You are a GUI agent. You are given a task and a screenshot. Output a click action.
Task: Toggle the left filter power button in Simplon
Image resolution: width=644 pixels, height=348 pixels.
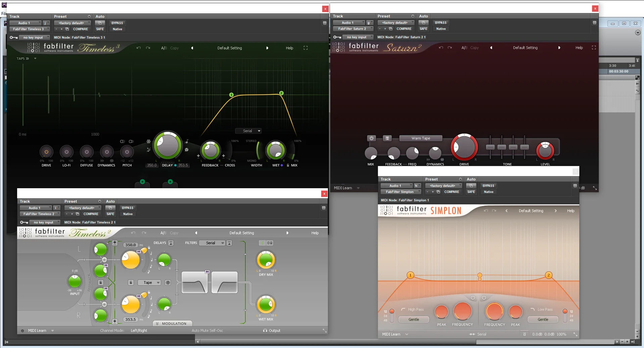[473, 298]
